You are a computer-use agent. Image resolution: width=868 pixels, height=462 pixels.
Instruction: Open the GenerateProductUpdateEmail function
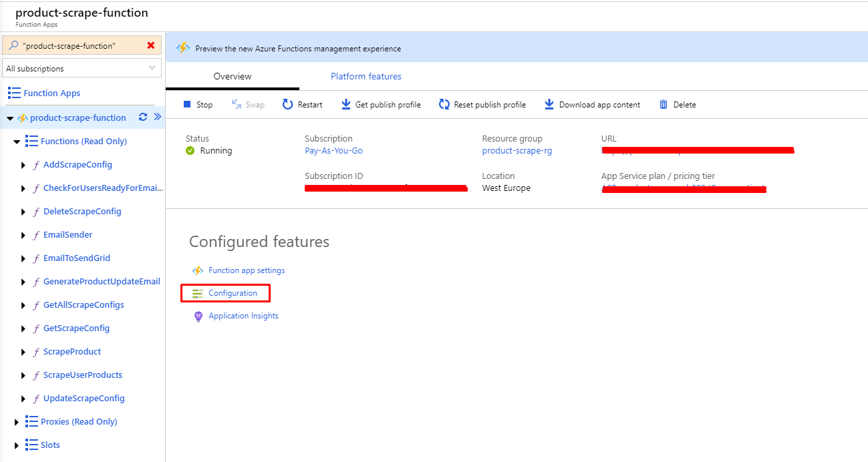[102, 282]
